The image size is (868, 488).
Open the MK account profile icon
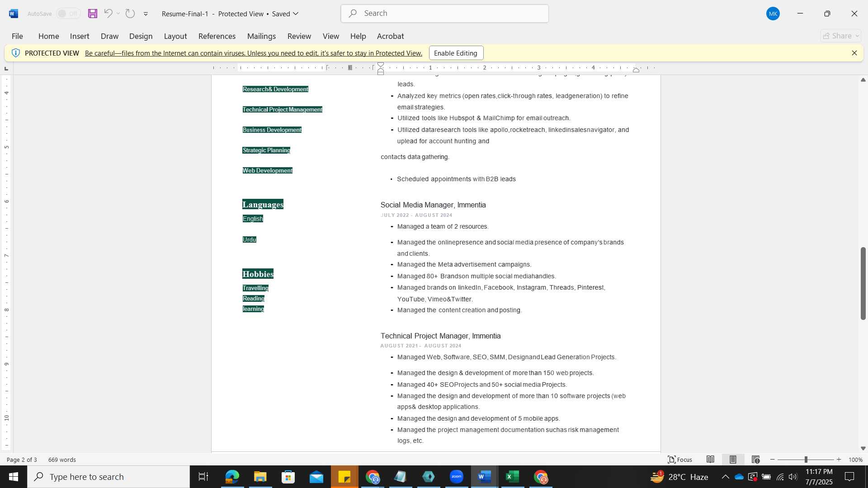point(773,14)
